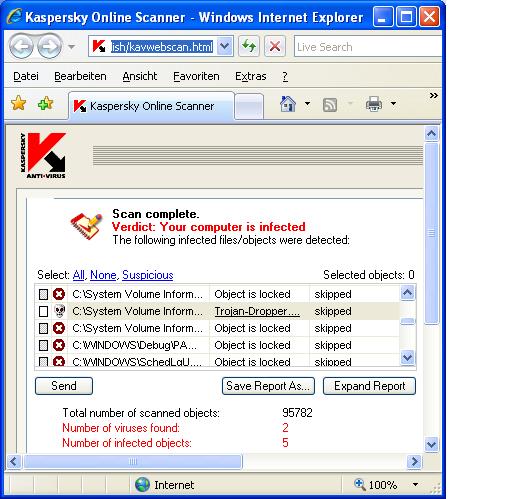Stop loading with the red X icon

[x=274, y=46]
